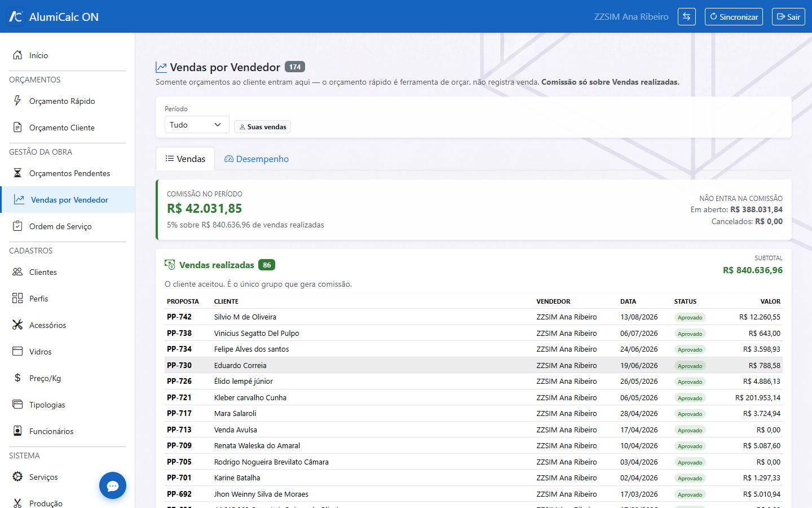812x508 pixels.
Task: Click the Sincronizar button
Action: click(734, 16)
